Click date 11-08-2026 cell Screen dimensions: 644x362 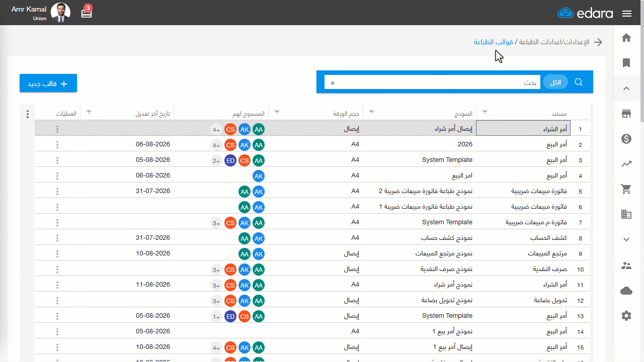tap(127, 285)
